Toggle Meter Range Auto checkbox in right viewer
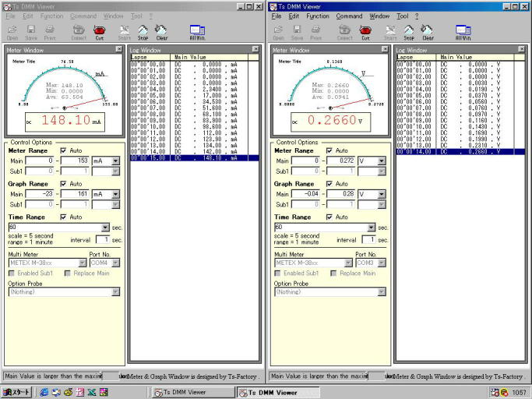This screenshot has height=399, width=532. (x=329, y=150)
